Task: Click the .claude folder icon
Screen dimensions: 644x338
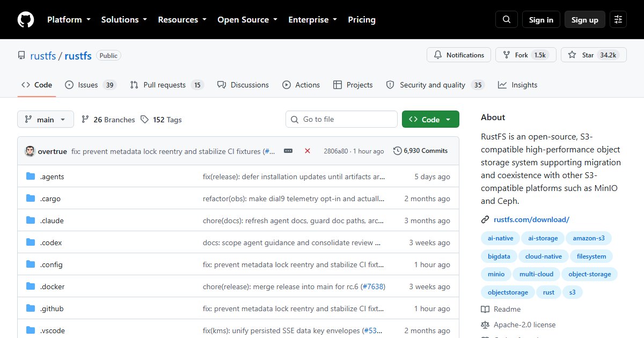Action: [31, 221]
